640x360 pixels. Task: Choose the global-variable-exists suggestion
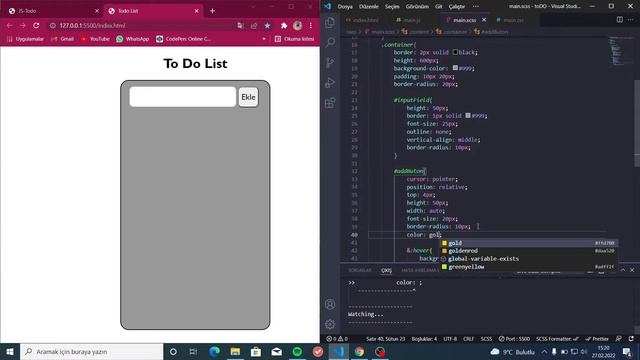point(528,259)
